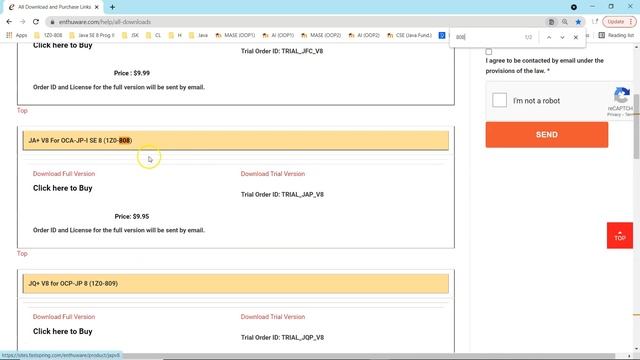The width and height of the screenshot is (640, 360).
Task: Reload the page with the refresh icon
Action: click(x=36, y=22)
